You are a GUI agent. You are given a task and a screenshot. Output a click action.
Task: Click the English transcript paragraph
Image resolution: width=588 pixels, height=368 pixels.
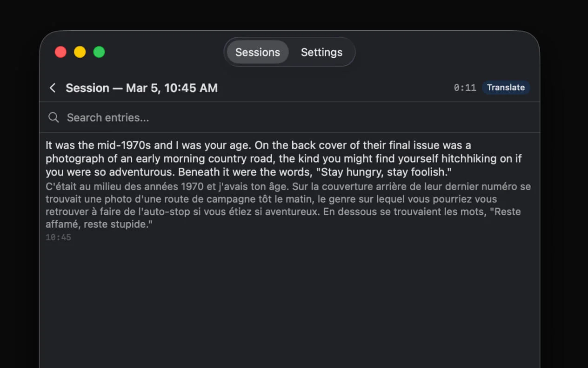284,158
